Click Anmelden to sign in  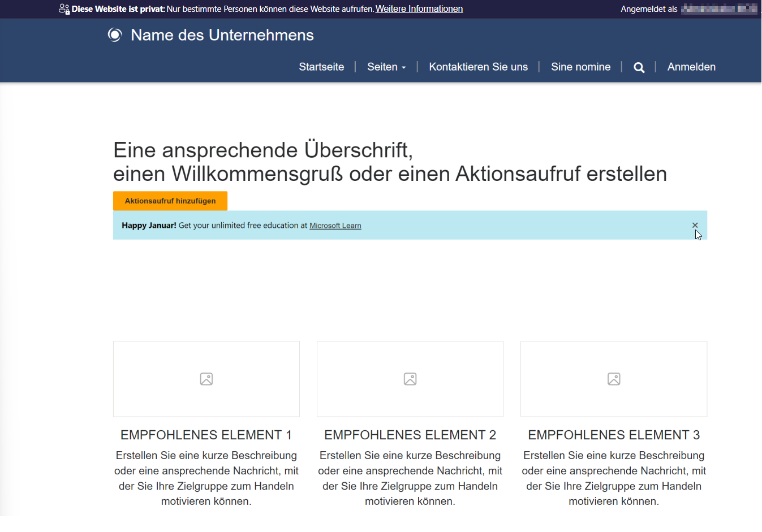click(691, 67)
